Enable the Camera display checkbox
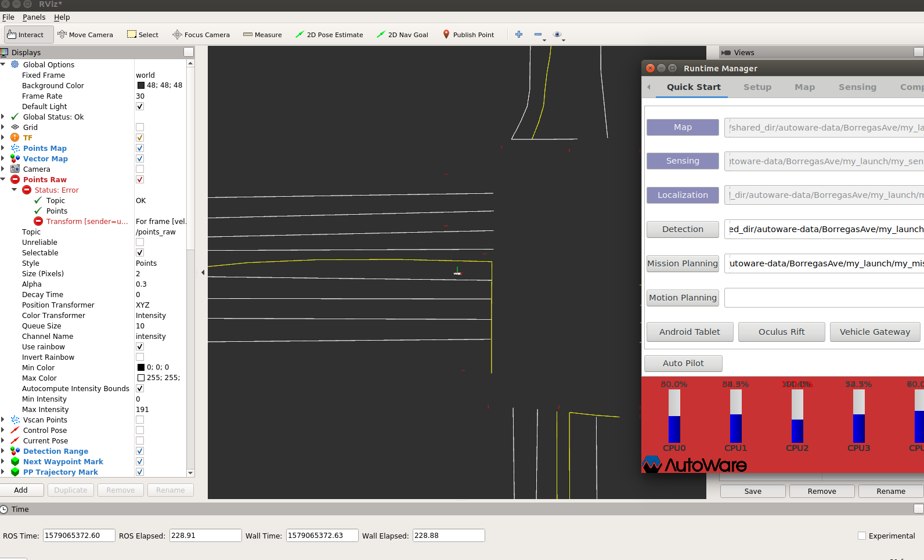924x560 pixels. [x=140, y=169]
